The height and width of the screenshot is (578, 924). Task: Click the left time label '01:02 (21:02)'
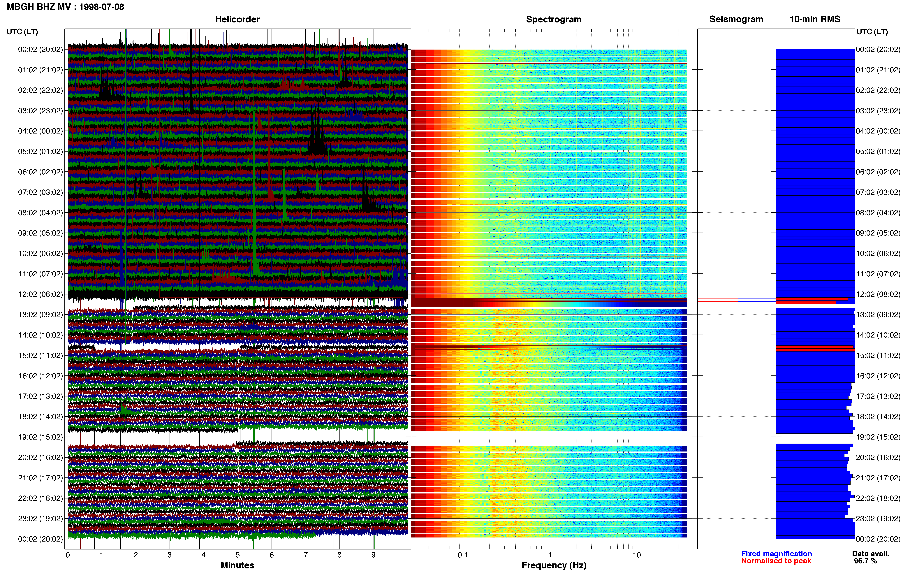41,70
